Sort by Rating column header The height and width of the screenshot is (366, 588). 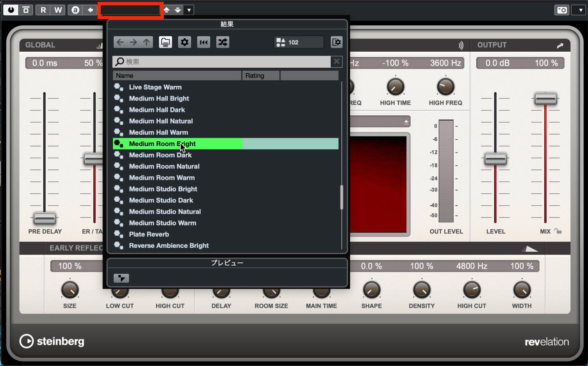(x=261, y=75)
